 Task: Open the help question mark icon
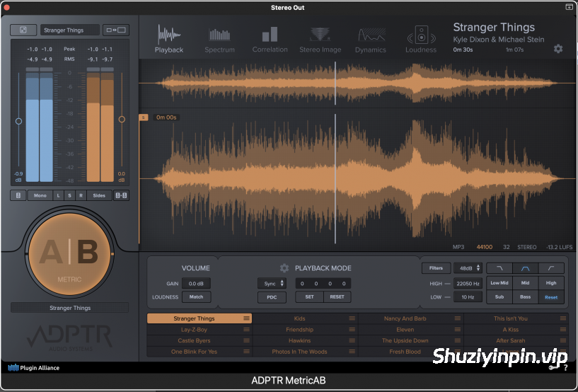566,368
